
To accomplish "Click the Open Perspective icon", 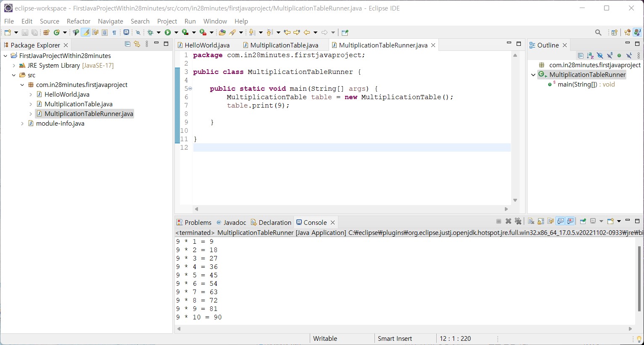I will click(615, 32).
